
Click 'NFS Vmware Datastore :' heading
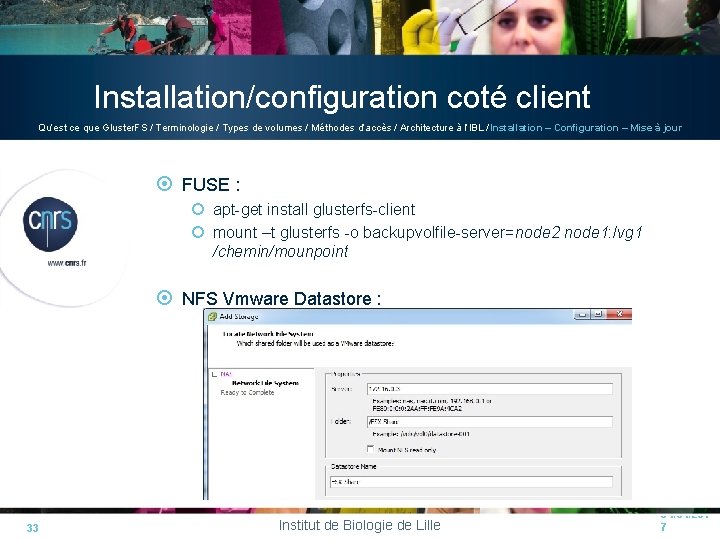point(281,299)
